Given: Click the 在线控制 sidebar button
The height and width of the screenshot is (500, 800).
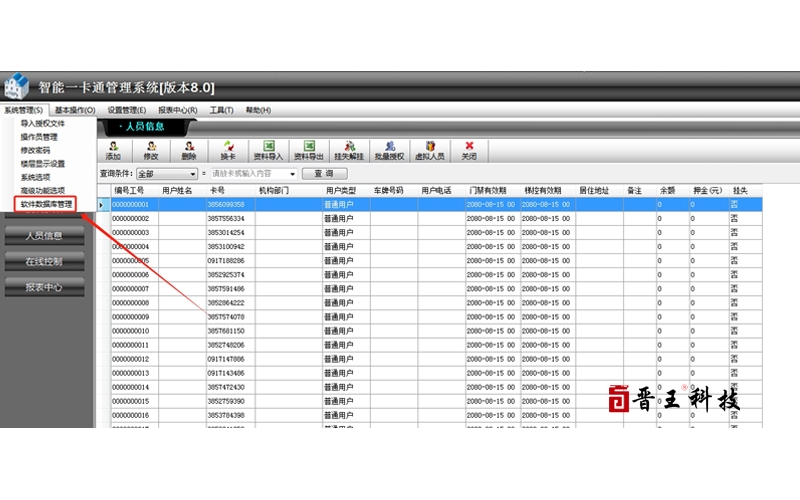Looking at the screenshot, I should tap(44, 261).
